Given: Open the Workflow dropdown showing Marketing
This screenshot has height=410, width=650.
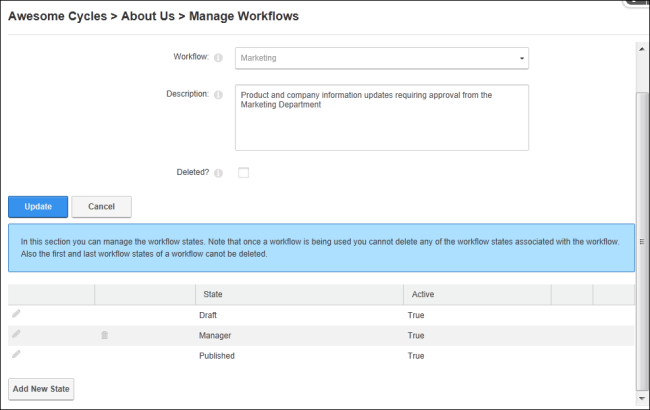Looking at the screenshot, I should click(382, 58).
